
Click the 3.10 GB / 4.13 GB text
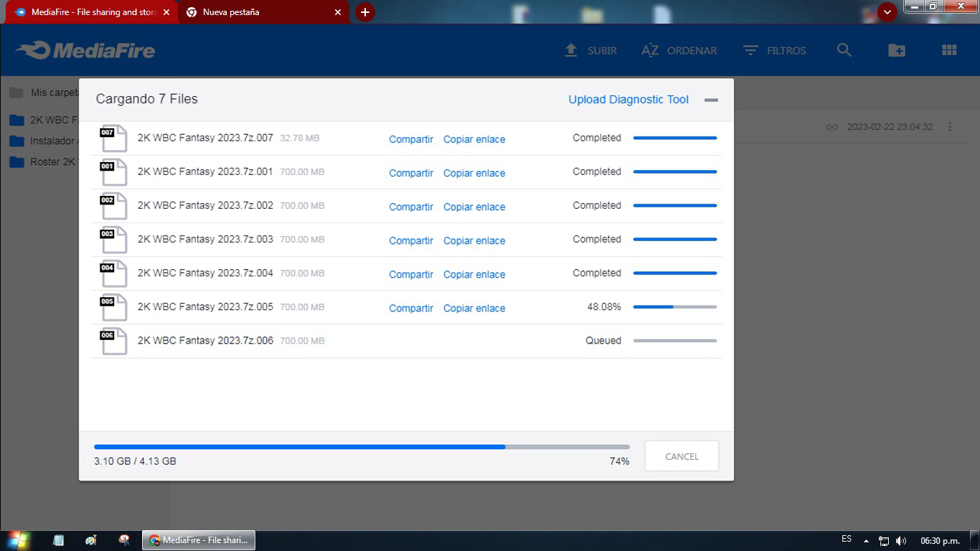(135, 461)
